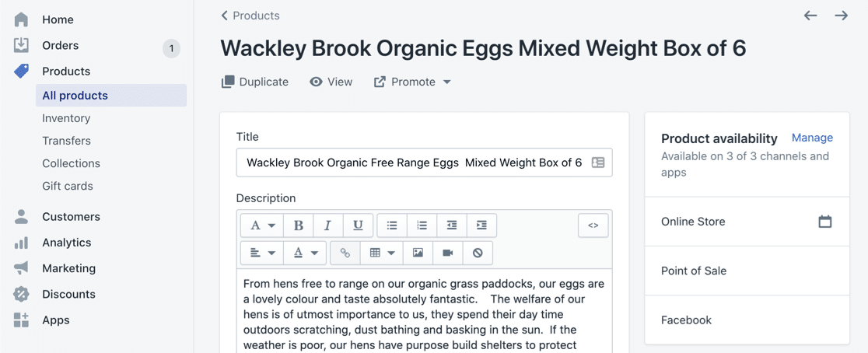Image resolution: width=868 pixels, height=353 pixels.
Task: Click Manage product availability link
Action: [812, 138]
